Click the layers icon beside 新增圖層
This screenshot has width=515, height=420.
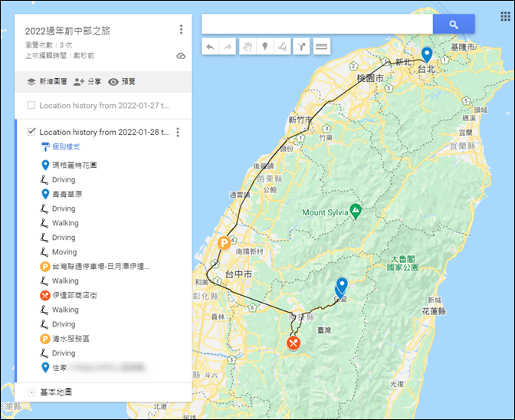[31, 81]
